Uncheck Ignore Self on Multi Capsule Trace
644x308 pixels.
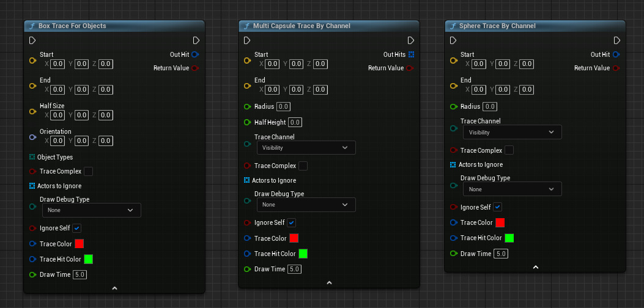click(292, 222)
